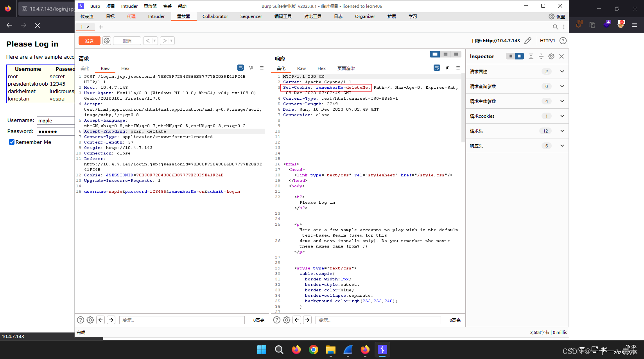Image resolution: width=644 pixels, height=359 pixels.
Task: Open Repeater send settings gear
Action: pyautogui.click(x=107, y=41)
